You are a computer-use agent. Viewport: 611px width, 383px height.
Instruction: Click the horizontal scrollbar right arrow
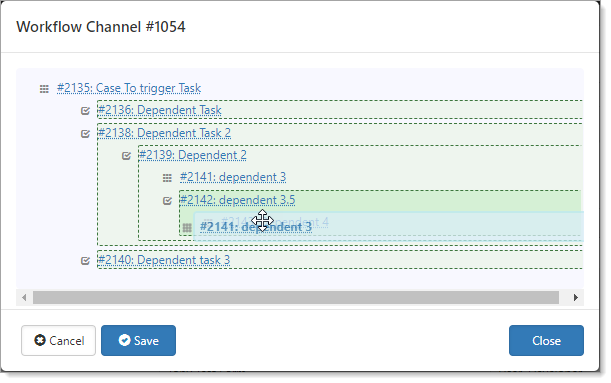point(576,298)
